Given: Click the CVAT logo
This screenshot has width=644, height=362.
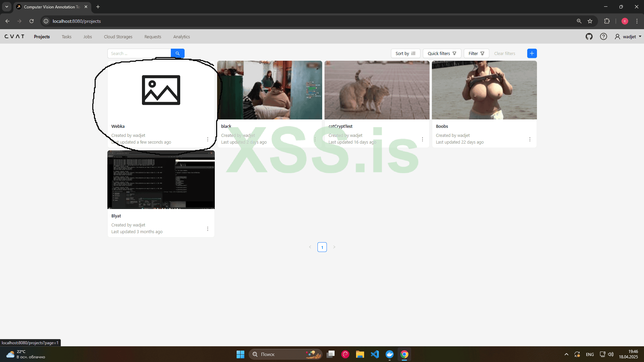Looking at the screenshot, I should (x=14, y=37).
